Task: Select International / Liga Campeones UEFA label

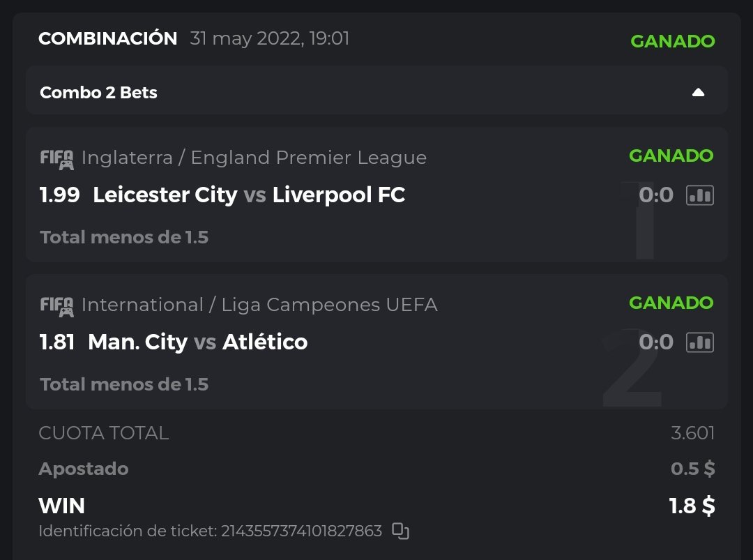Action: tap(259, 305)
